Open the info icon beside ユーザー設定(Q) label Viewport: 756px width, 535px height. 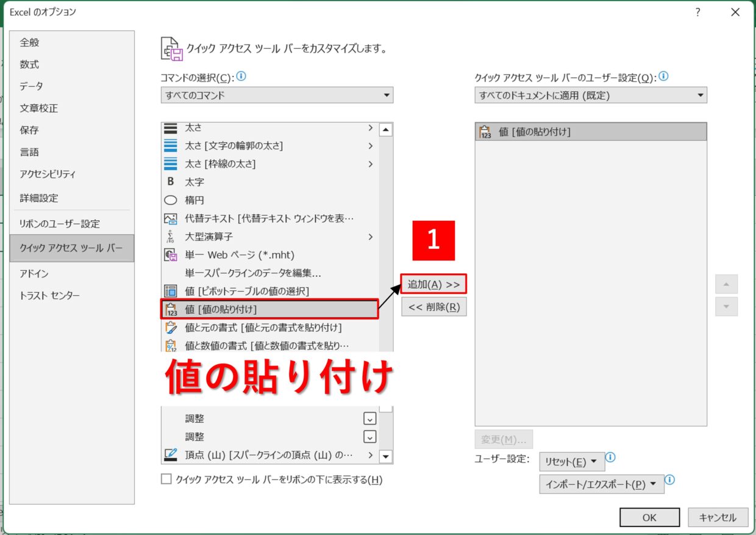663,76
